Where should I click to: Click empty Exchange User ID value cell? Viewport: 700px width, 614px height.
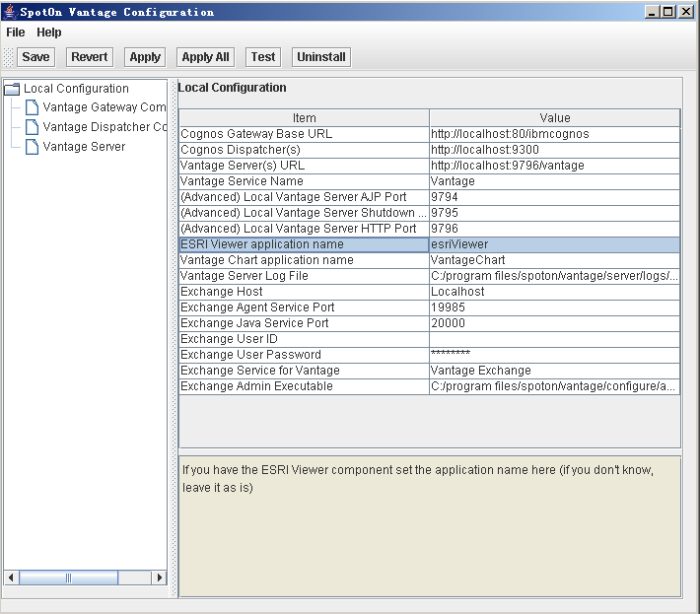click(x=554, y=339)
